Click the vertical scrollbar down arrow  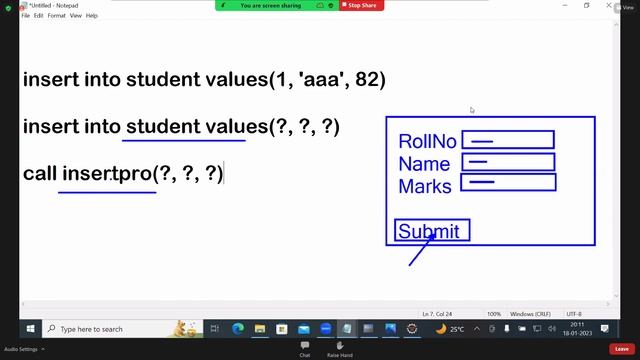point(616,296)
